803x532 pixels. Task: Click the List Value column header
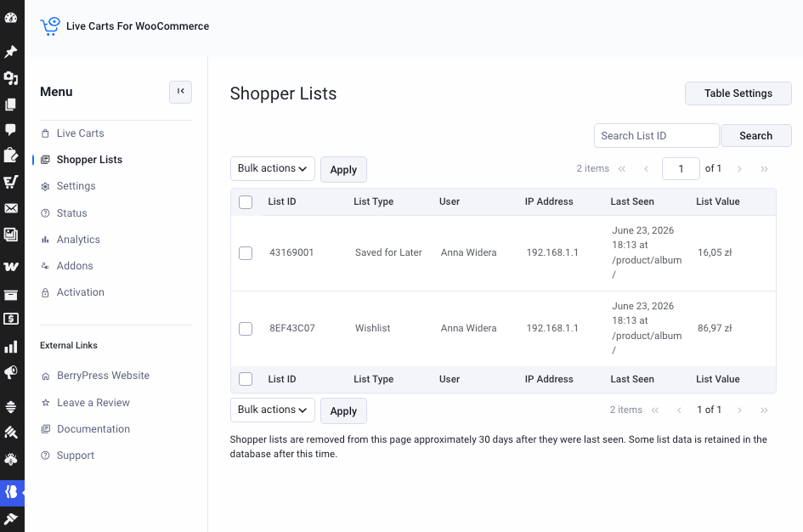pyautogui.click(x=717, y=201)
